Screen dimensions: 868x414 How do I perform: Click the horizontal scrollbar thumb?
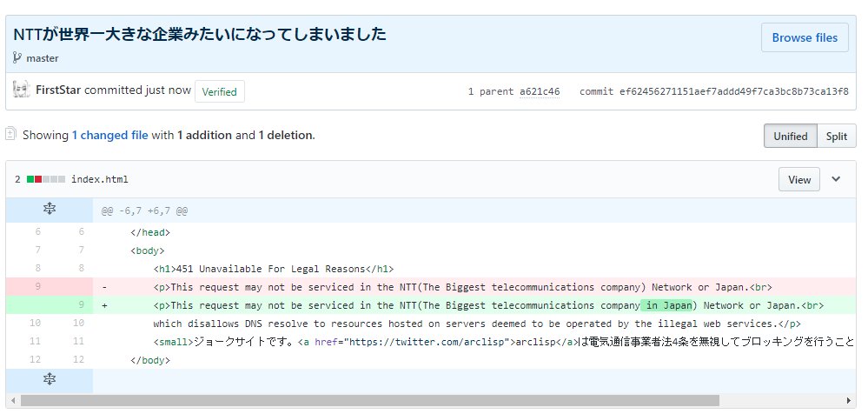pyautogui.click(x=370, y=400)
